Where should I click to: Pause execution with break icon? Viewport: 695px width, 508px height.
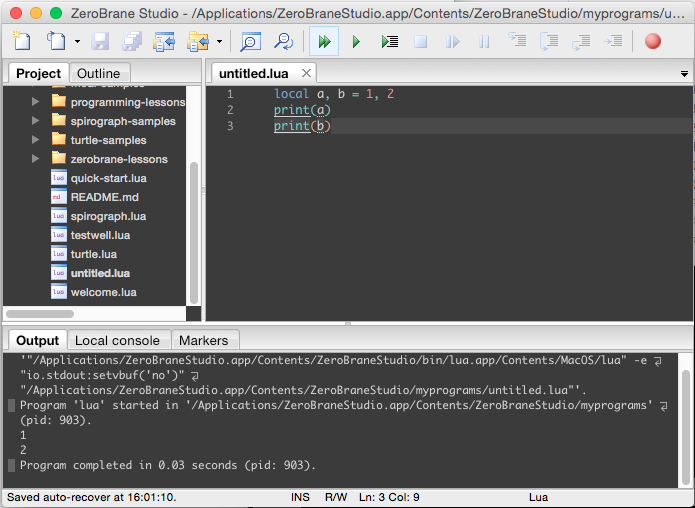pyautogui.click(x=484, y=42)
